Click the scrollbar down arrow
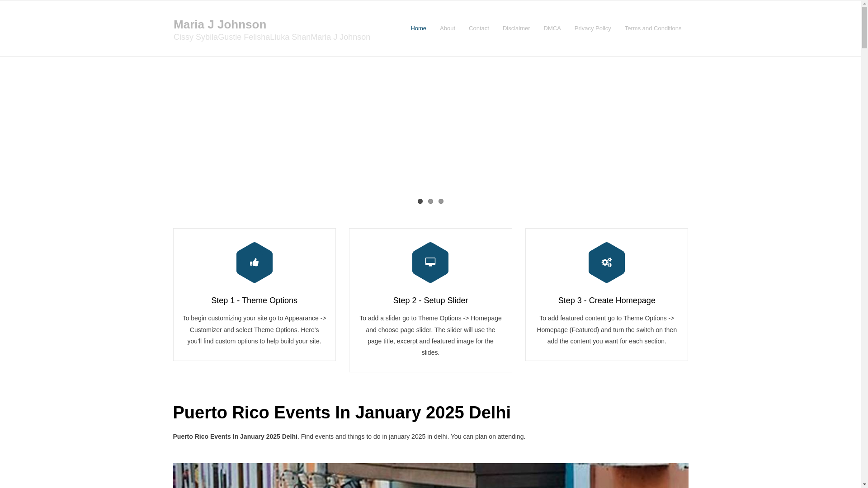 pos(864,485)
